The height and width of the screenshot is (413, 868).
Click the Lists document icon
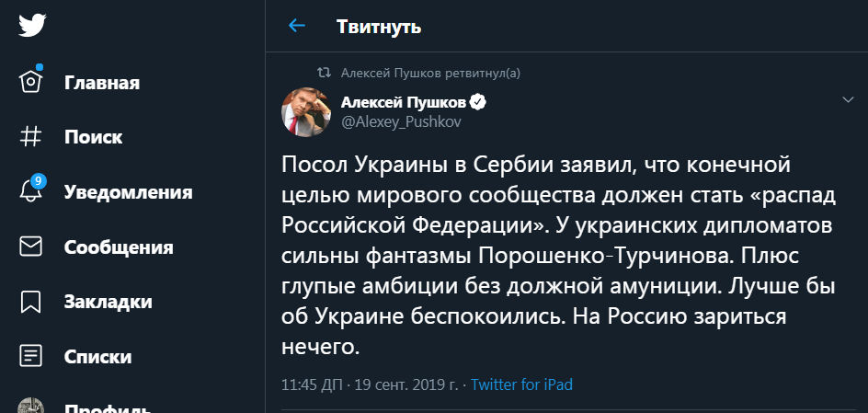point(31,356)
